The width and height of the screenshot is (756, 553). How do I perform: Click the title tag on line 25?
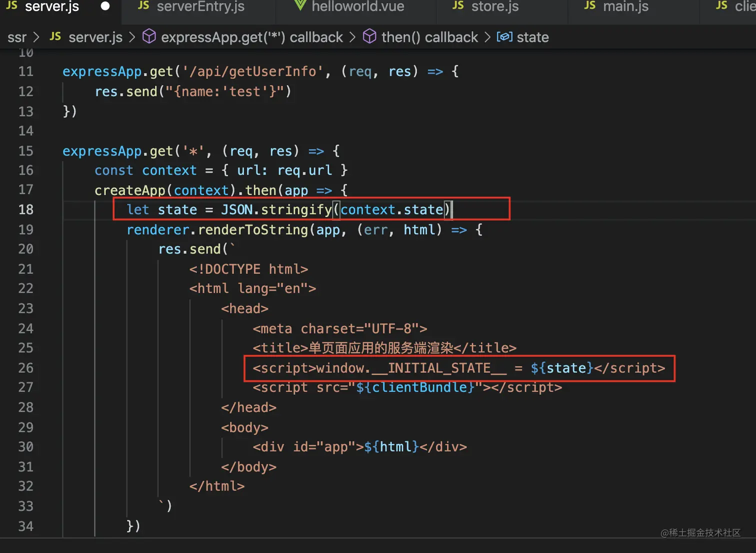pyautogui.click(x=384, y=348)
